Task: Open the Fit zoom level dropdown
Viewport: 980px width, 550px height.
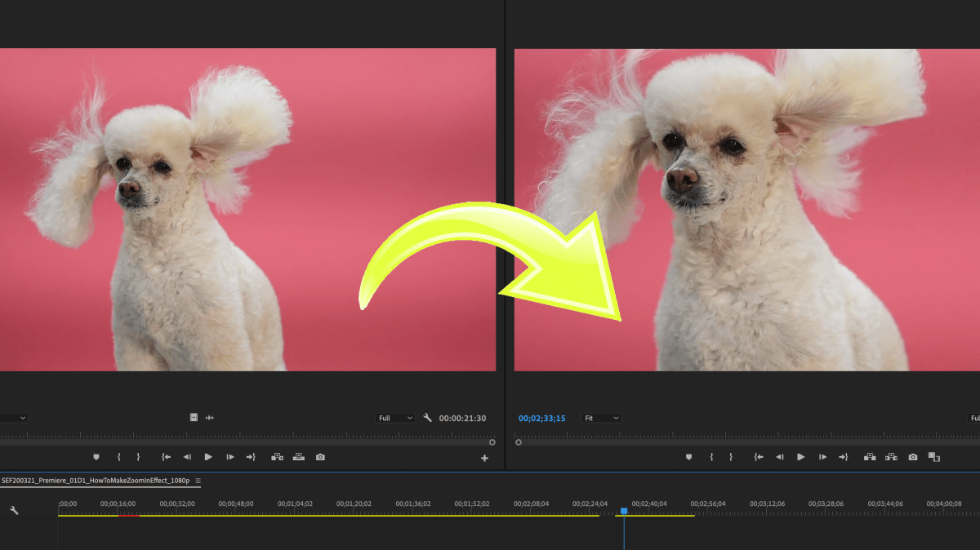Action: pyautogui.click(x=601, y=418)
